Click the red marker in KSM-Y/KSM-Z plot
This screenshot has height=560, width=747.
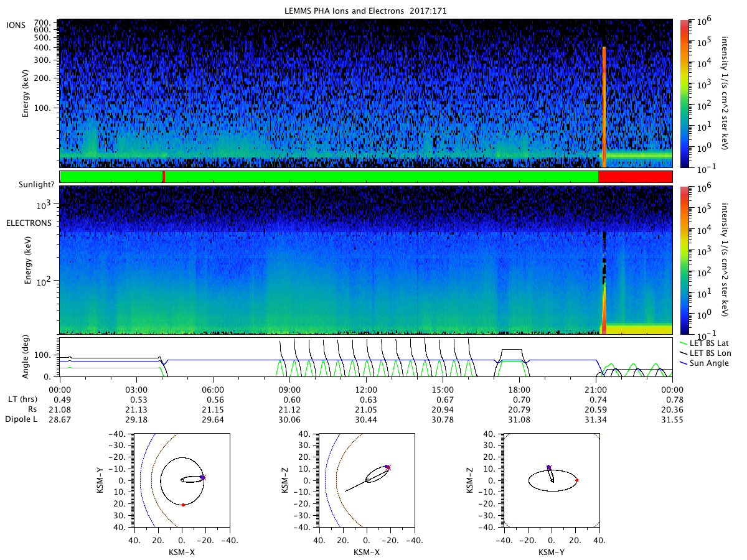(577, 480)
